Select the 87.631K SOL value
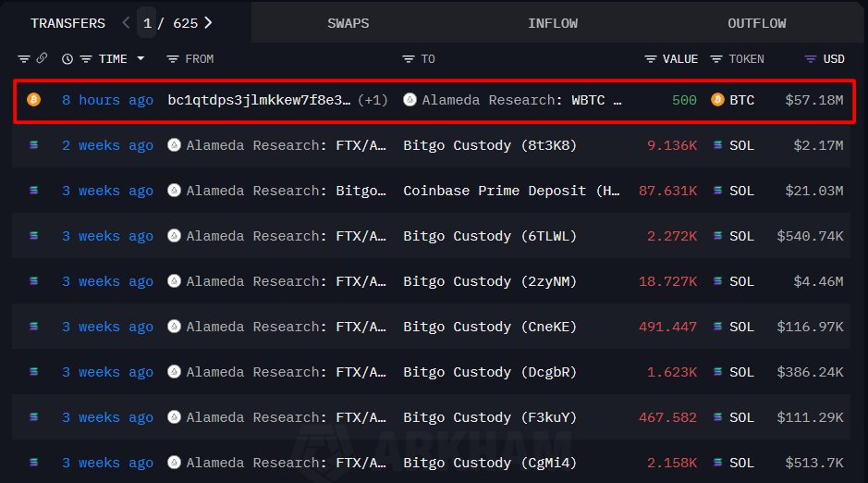The height and width of the screenshot is (483, 868). pos(667,192)
